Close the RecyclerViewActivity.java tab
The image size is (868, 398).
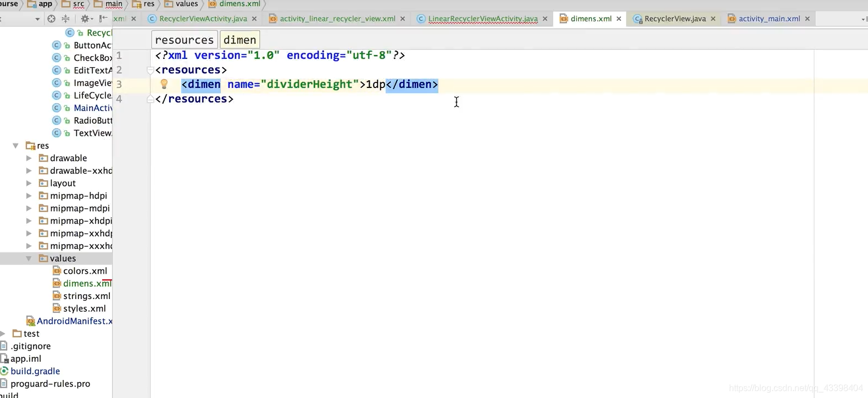[x=254, y=19]
